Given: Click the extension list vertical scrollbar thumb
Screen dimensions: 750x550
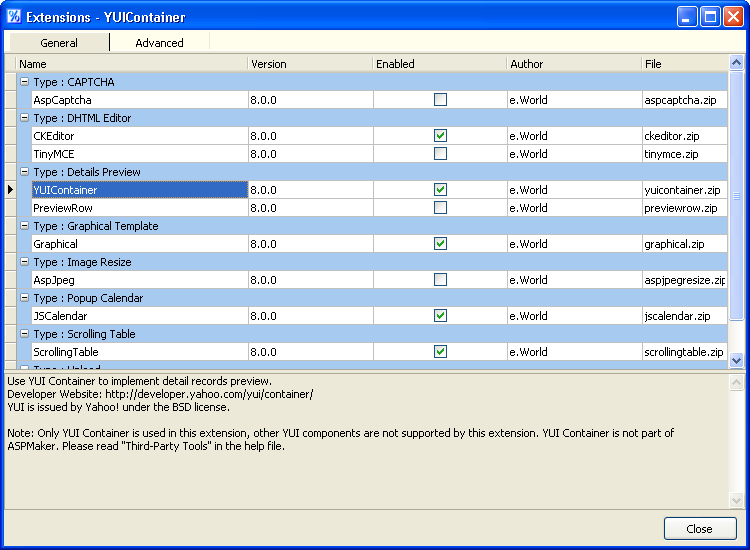Looking at the screenshot, I should coord(737,195).
